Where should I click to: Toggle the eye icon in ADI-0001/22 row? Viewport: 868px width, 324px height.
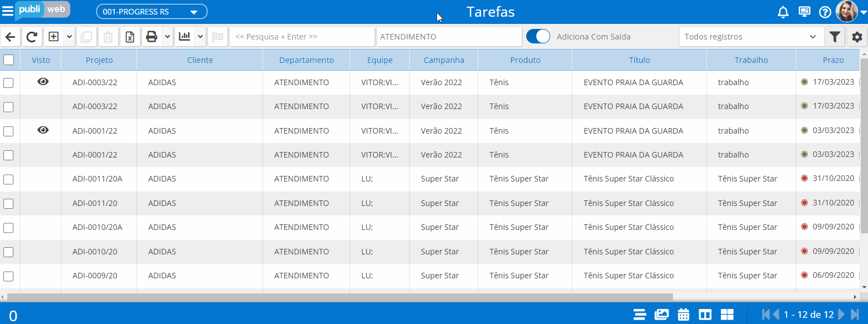pyautogui.click(x=43, y=130)
